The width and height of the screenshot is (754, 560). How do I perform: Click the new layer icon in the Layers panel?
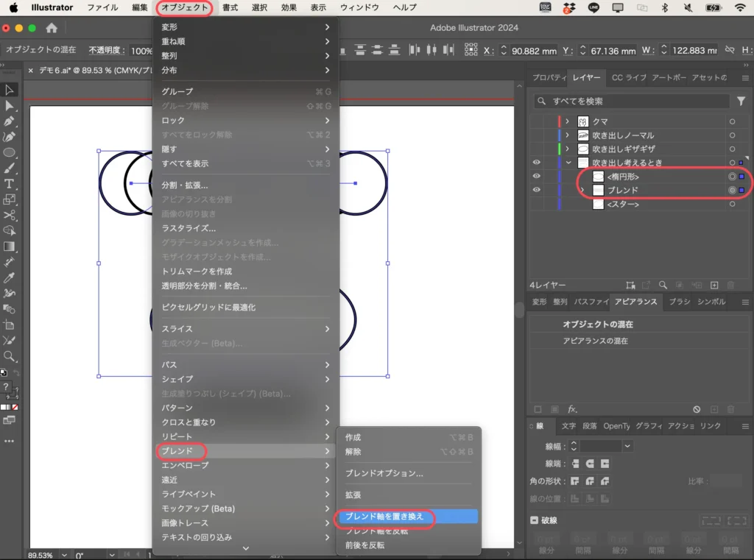(713, 285)
